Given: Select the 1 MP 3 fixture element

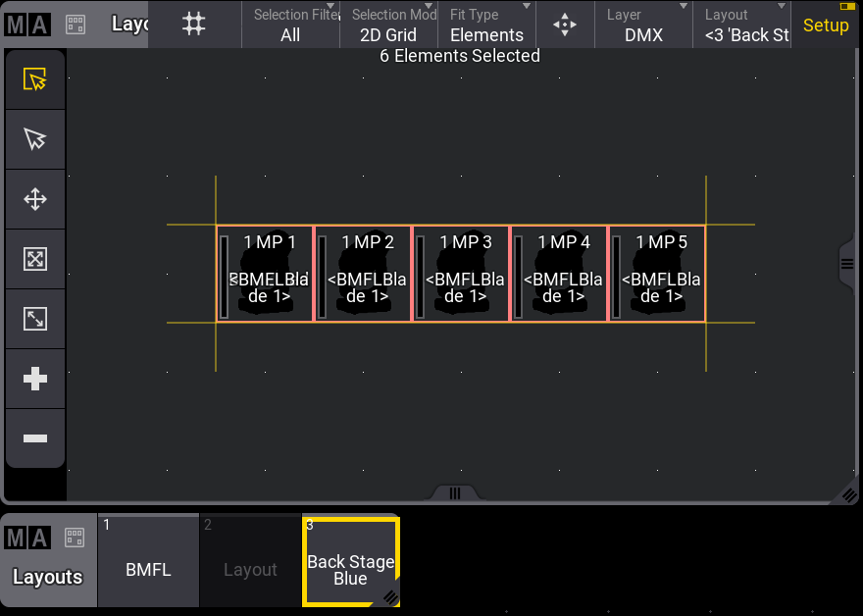Looking at the screenshot, I should (x=461, y=274).
